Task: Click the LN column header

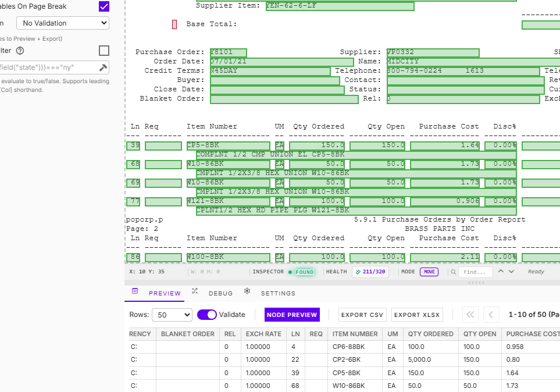Action: [295, 334]
